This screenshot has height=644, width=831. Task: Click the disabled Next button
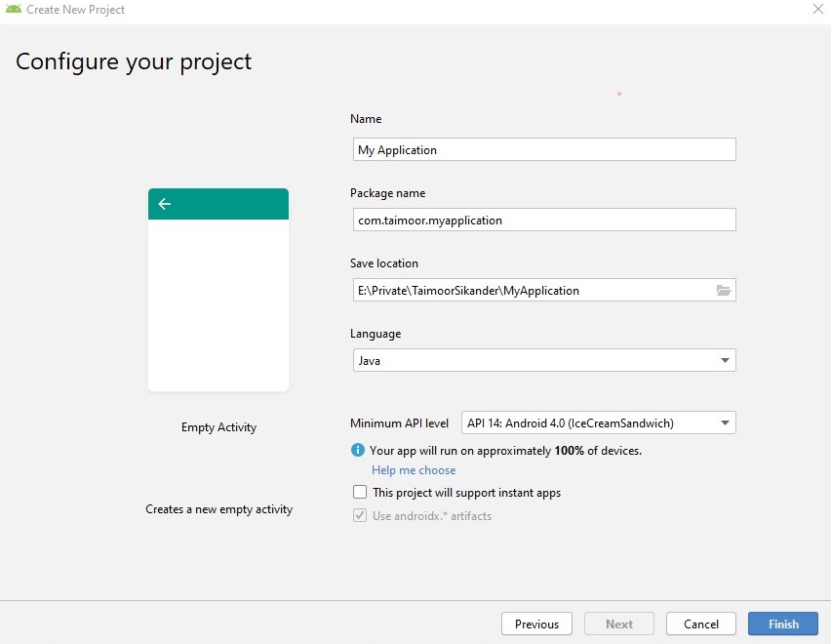pos(618,624)
